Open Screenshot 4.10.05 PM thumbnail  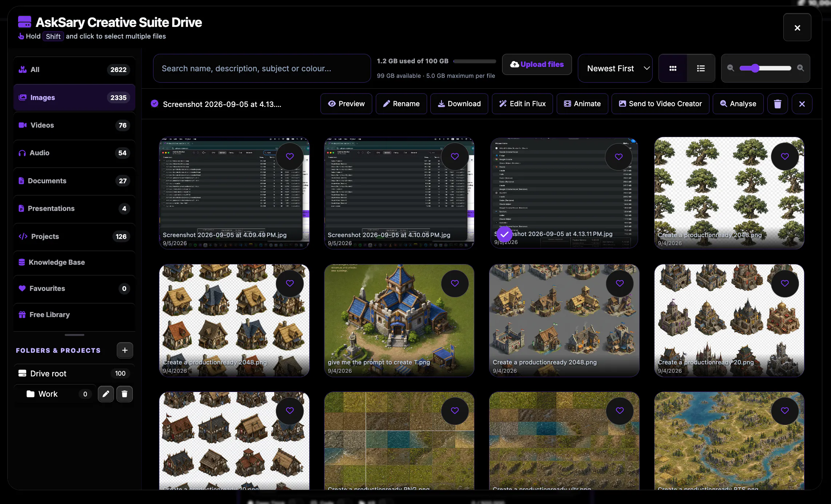point(399,193)
